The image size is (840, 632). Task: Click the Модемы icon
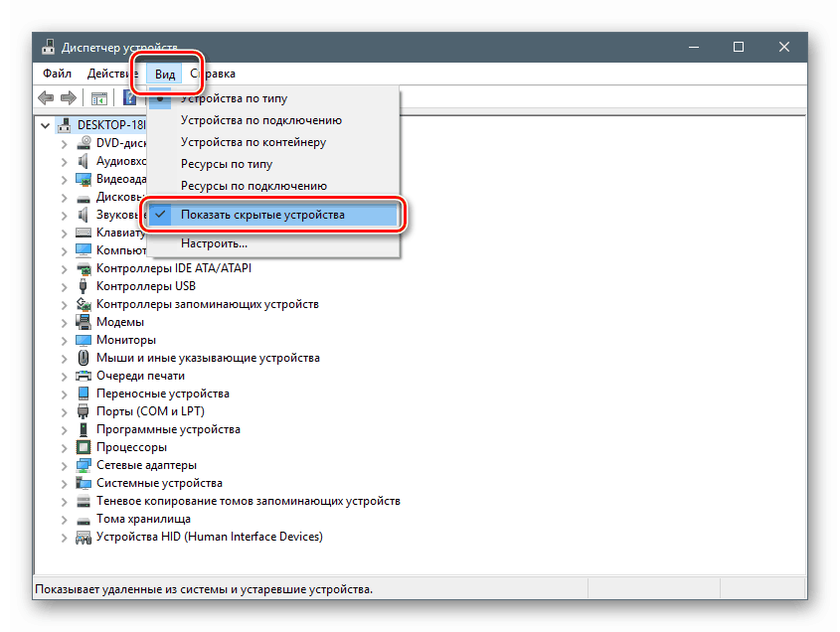coord(84,322)
